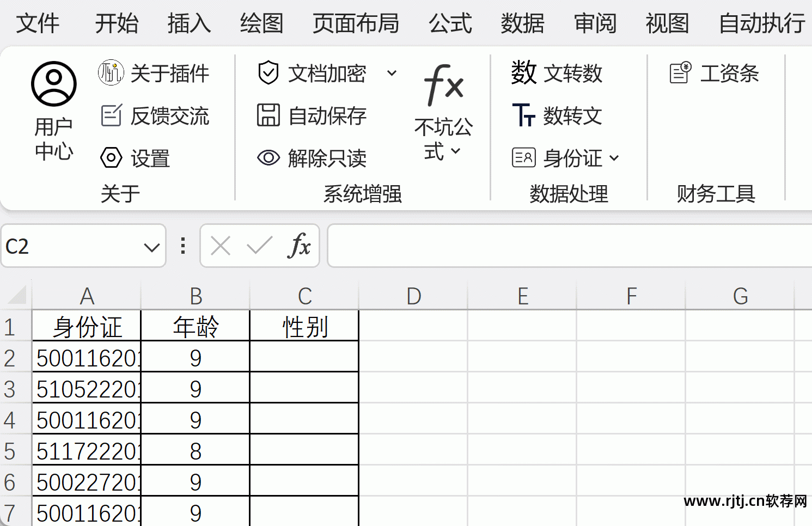Switch to the 审阅 tab

pyautogui.click(x=595, y=23)
